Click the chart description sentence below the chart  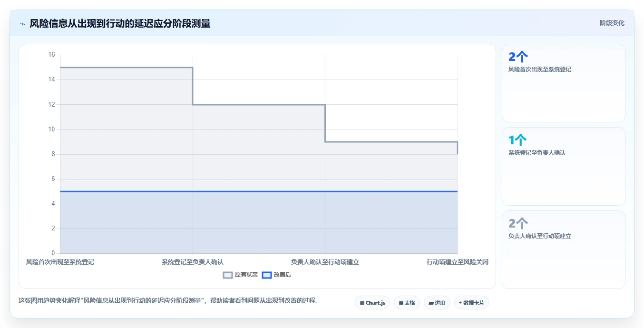[168, 300]
